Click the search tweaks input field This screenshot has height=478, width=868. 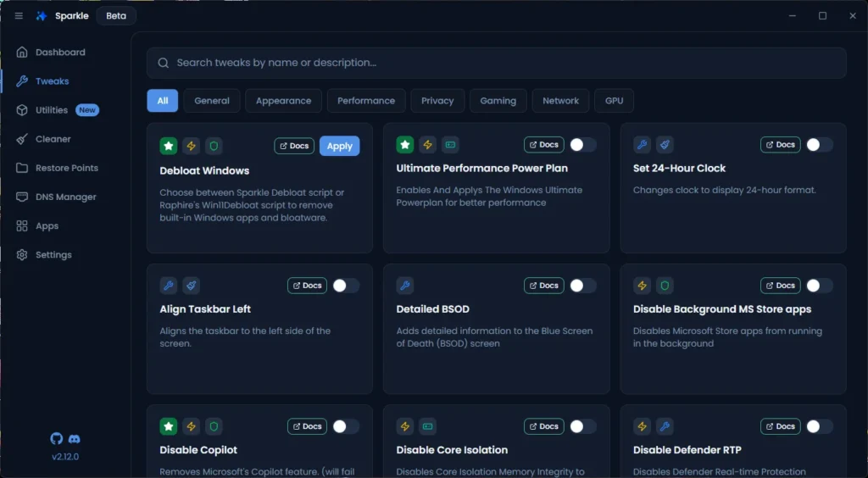[x=496, y=63]
